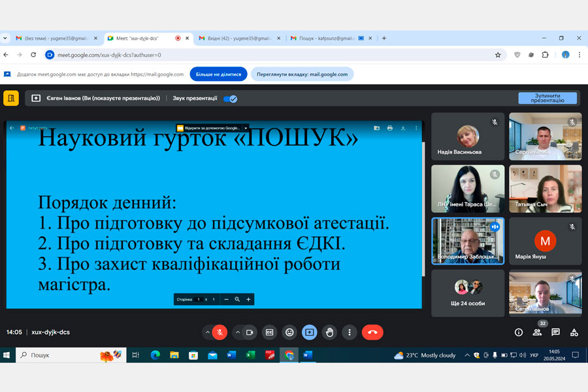Show hidden system tray icons
588x392 pixels.
467,355
